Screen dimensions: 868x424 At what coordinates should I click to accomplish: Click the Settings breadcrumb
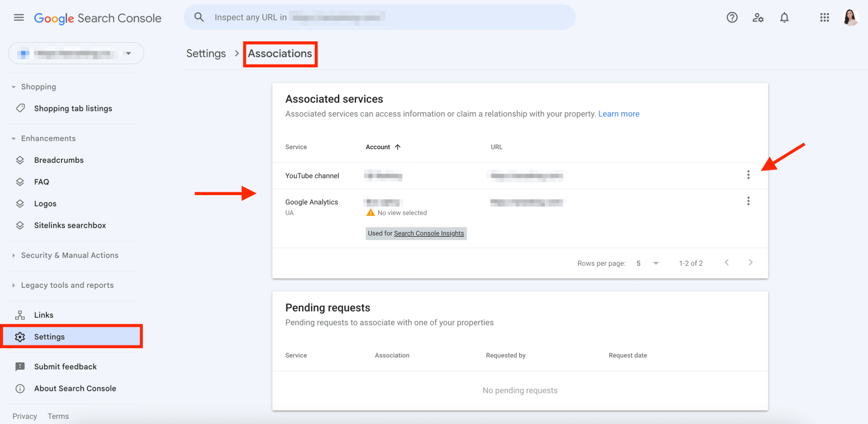(x=206, y=53)
